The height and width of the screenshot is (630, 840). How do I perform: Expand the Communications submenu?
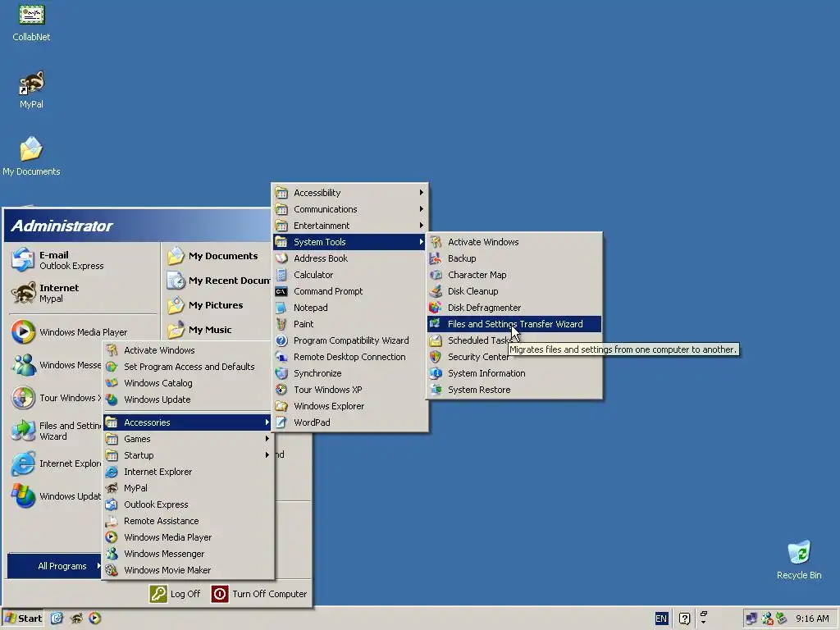[349, 209]
